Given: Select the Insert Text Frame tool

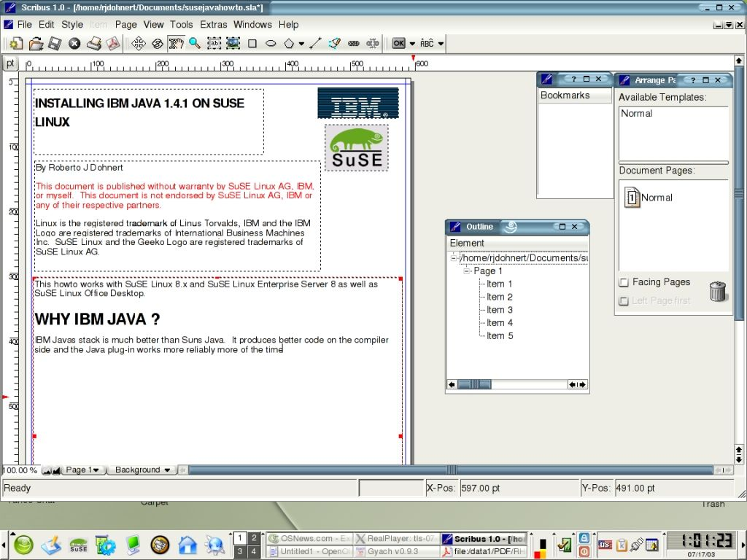Looking at the screenshot, I should pyautogui.click(x=214, y=44).
